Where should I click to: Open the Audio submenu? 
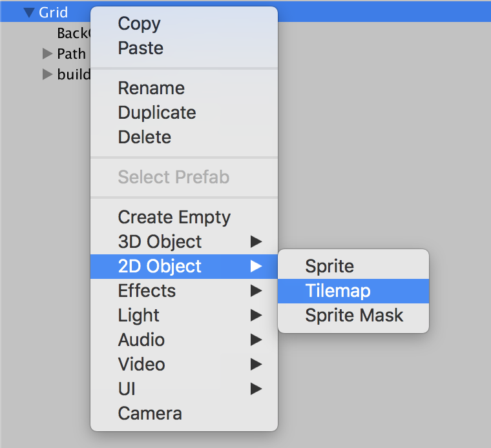184,340
